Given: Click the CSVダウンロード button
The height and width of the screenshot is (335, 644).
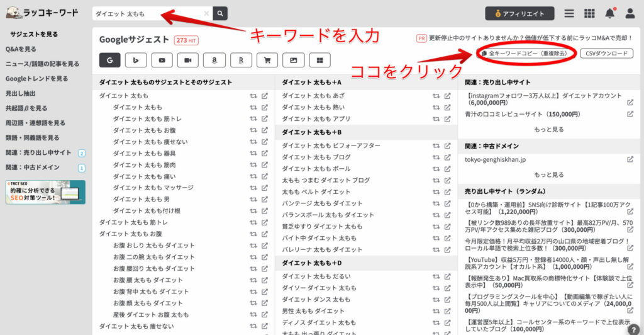Looking at the screenshot, I should 607,54.
